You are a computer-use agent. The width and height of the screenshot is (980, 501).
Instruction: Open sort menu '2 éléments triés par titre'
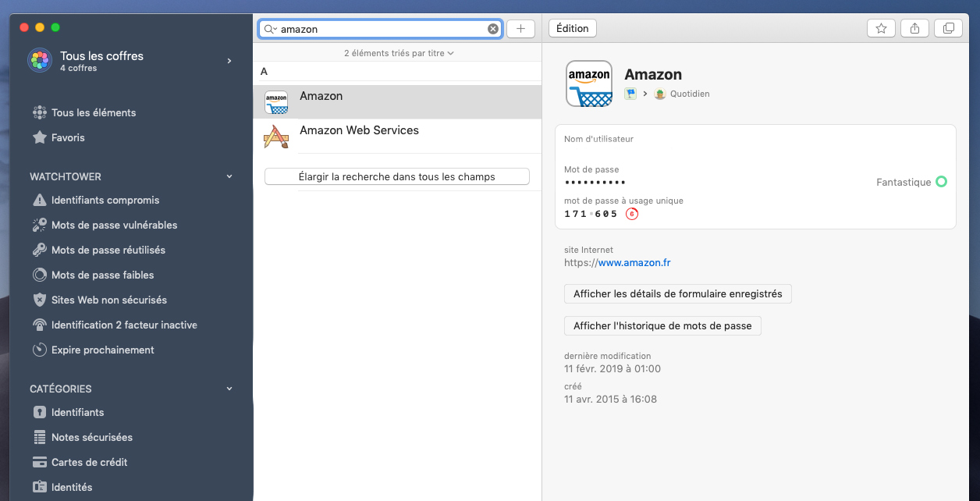coord(399,53)
